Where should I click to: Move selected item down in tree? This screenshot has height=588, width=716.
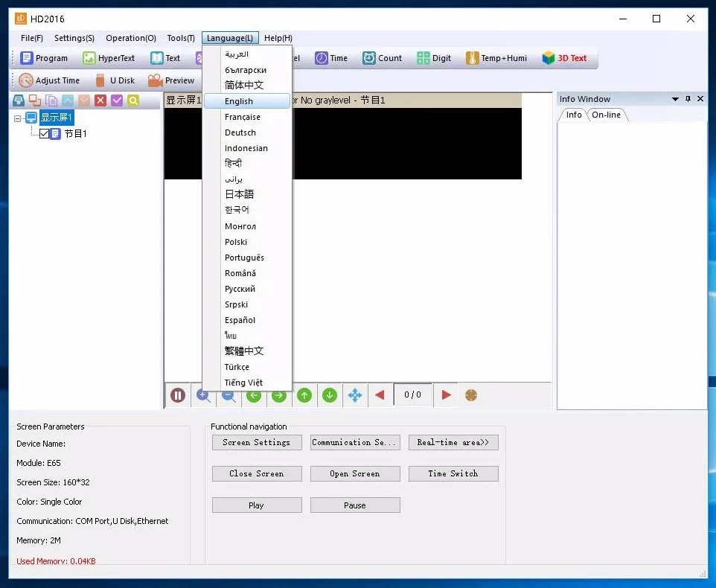click(x=84, y=100)
